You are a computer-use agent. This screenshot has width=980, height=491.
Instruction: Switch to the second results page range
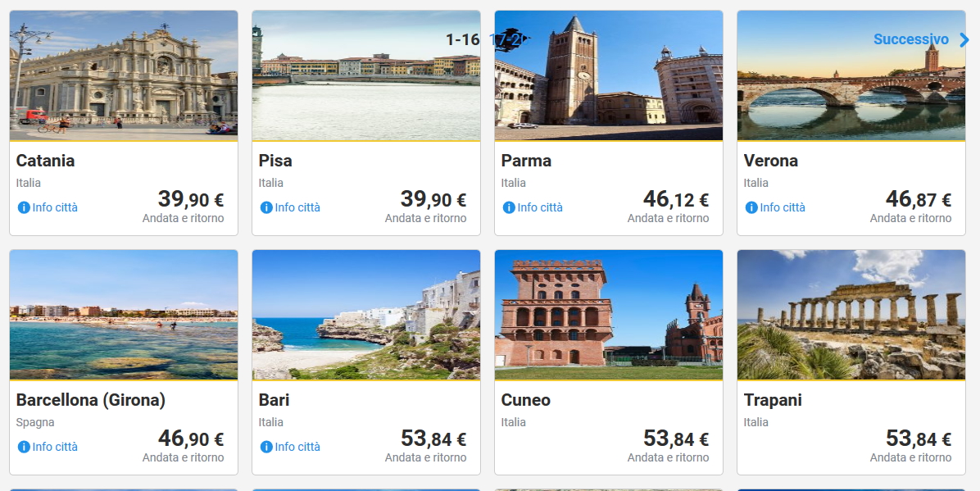(506, 39)
